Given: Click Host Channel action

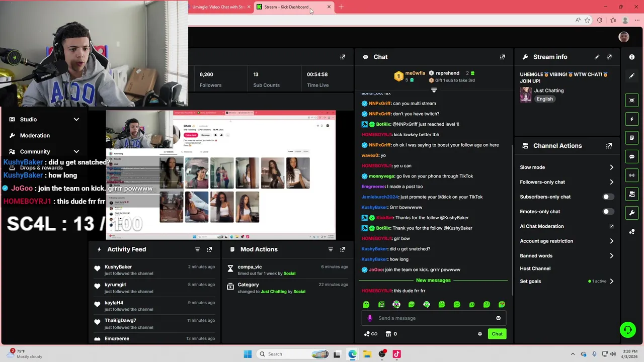Looking at the screenshot, I should tap(535, 268).
